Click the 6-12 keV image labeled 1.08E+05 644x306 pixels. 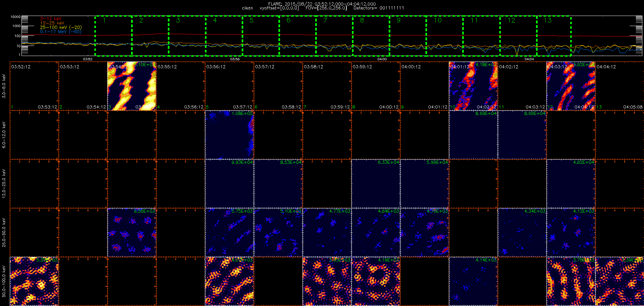[229, 135]
